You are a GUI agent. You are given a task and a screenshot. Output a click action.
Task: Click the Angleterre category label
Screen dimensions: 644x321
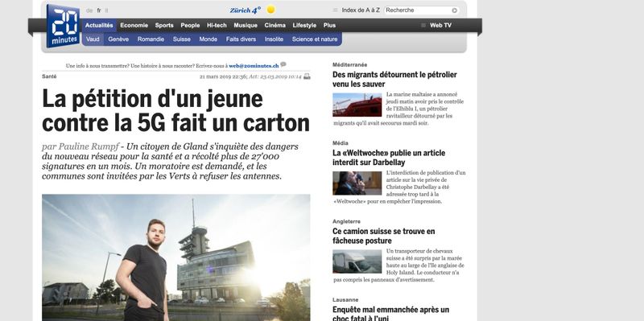pos(347,221)
